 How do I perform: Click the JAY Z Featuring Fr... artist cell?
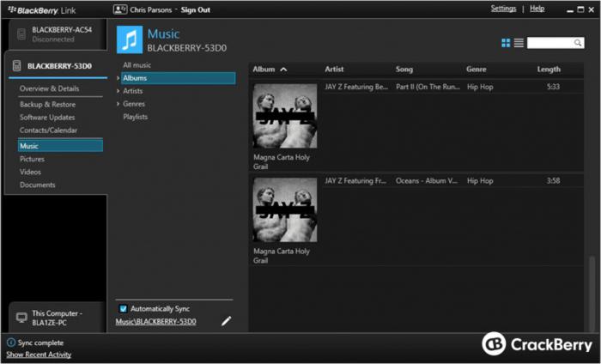pyautogui.click(x=355, y=181)
